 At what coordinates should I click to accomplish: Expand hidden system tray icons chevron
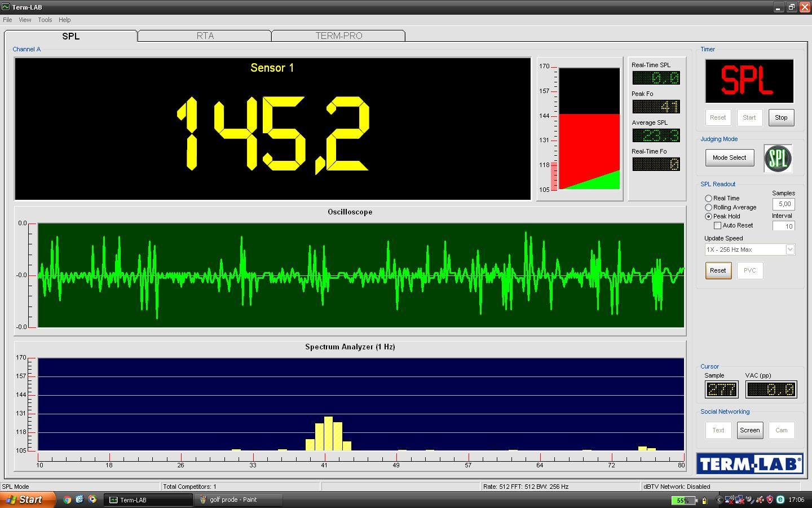click(719, 500)
